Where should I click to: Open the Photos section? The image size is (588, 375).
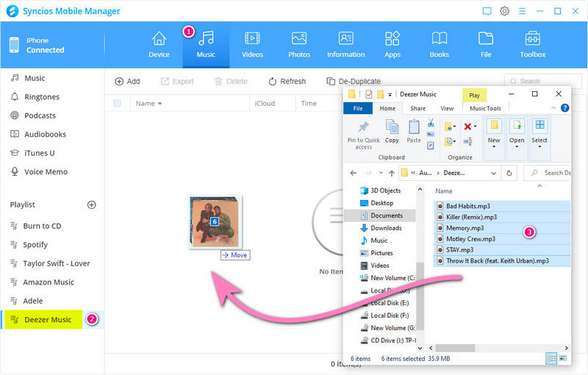tap(299, 45)
